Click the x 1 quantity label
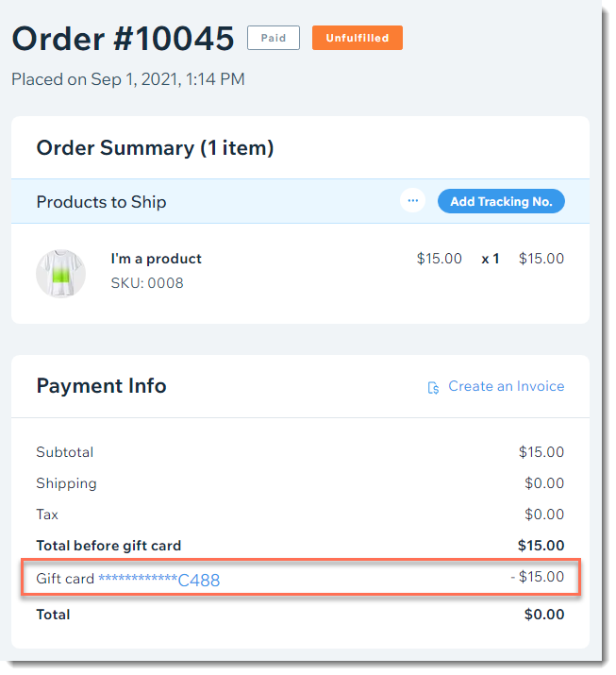The height and width of the screenshot is (675, 616). point(491,259)
